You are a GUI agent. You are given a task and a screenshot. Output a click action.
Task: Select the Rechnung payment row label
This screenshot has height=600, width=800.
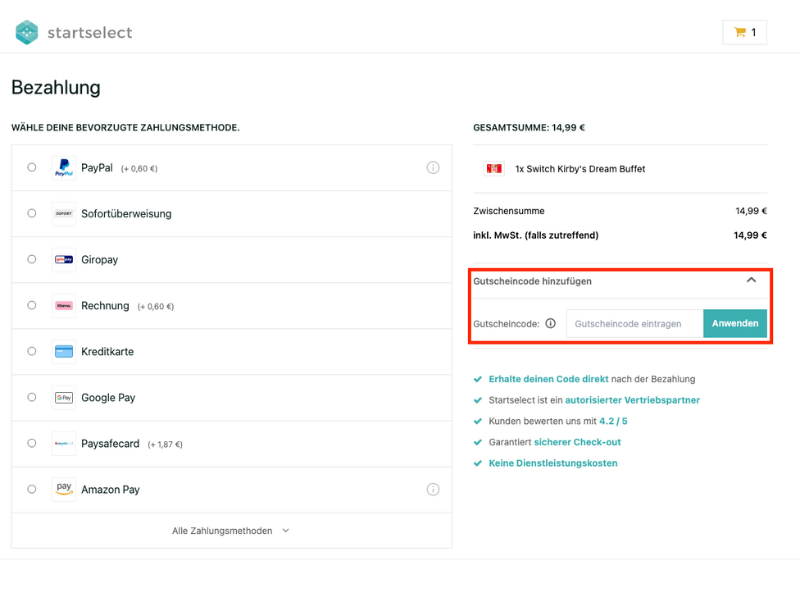point(105,306)
